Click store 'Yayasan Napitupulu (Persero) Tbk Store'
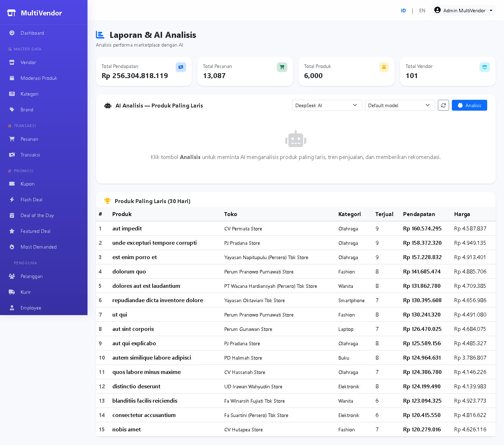 (266, 257)
